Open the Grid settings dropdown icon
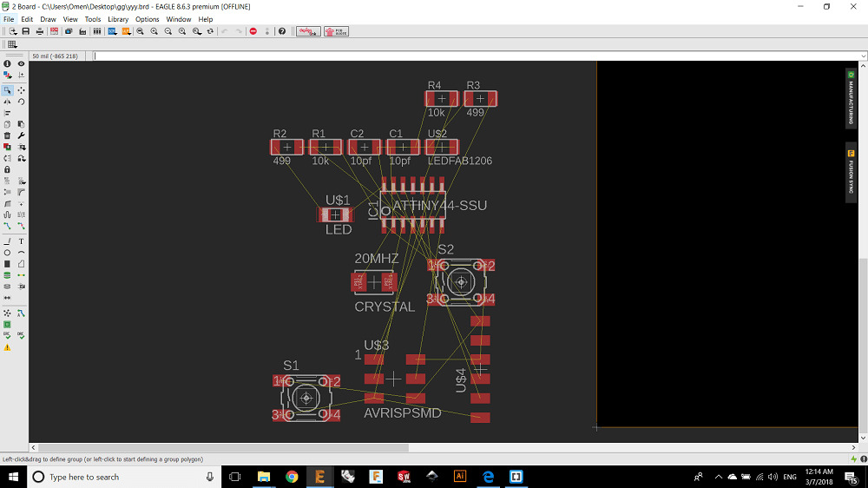This screenshot has width=868, height=488. click(12, 45)
